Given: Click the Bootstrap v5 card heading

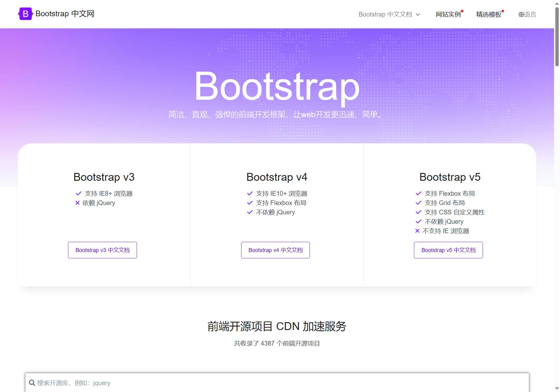Looking at the screenshot, I should [450, 177].
